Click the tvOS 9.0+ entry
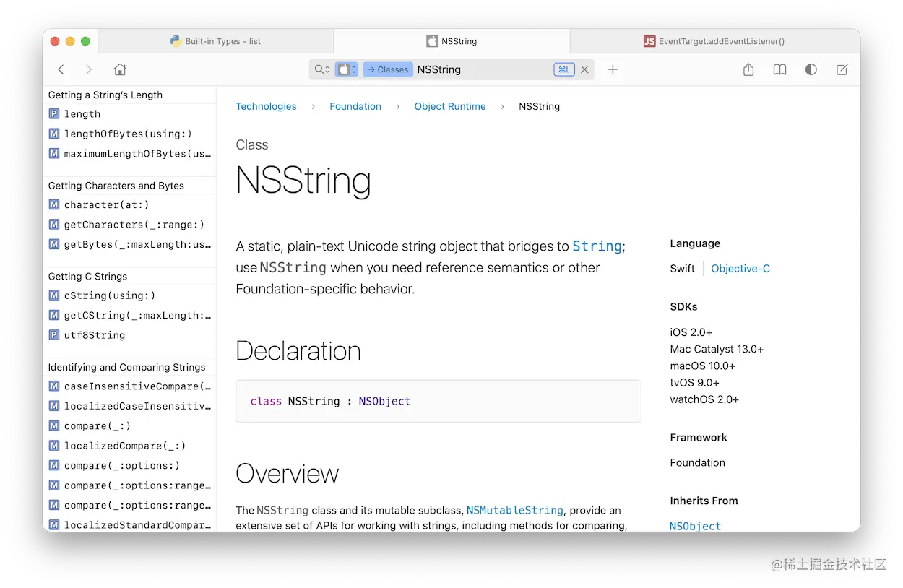Viewport: 903px width, 588px height. click(x=695, y=382)
